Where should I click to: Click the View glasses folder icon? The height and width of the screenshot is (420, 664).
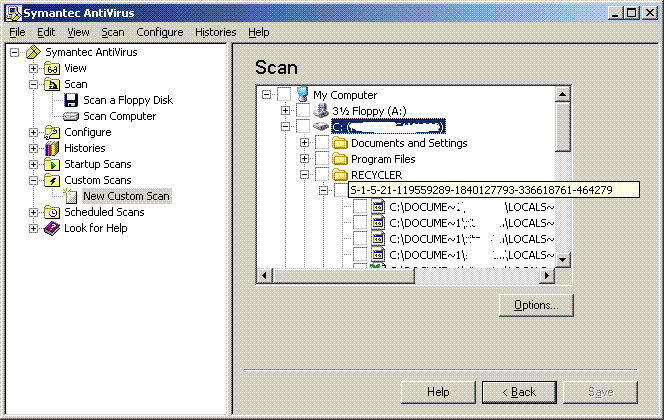(52, 68)
